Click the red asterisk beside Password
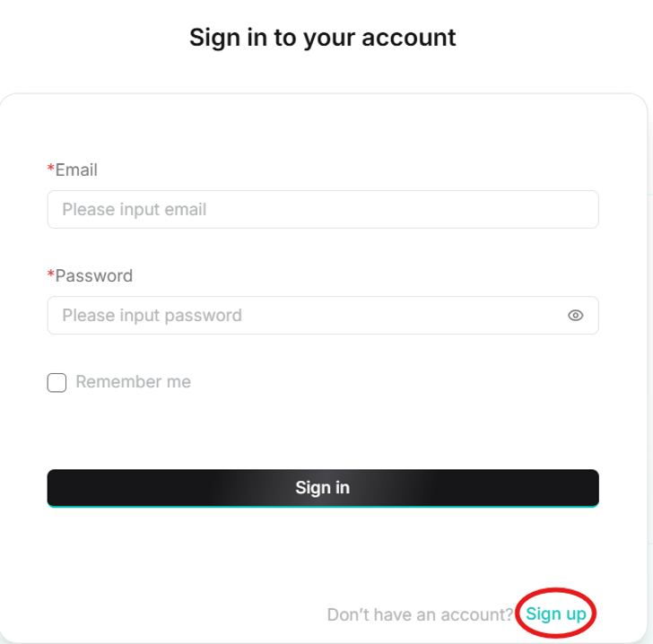This screenshot has width=653, height=644. click(51, 275)
